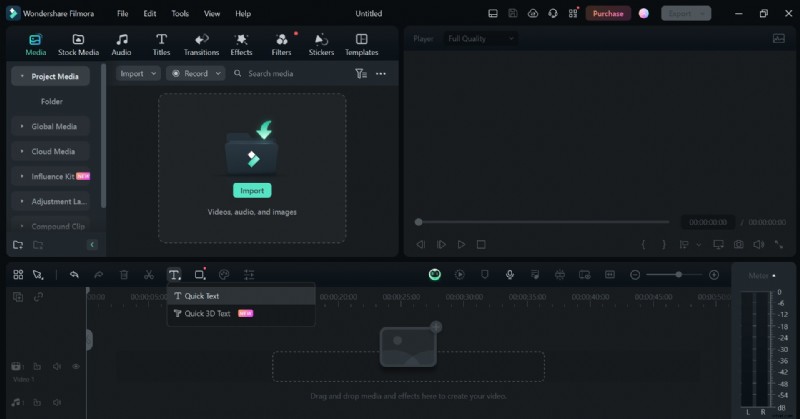Screen dimensions: 800x419
Task: Open the Tools menu
Action: click(180, 14)
